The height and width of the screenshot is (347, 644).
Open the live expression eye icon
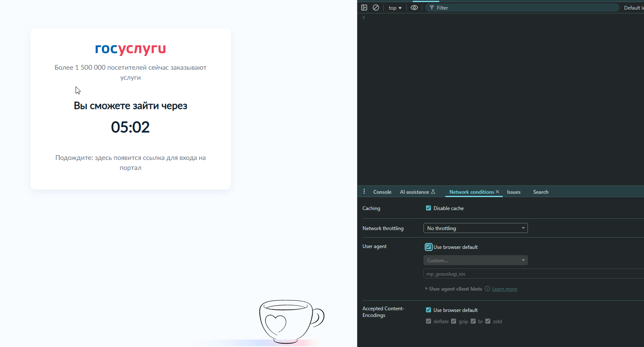(414, 8)
